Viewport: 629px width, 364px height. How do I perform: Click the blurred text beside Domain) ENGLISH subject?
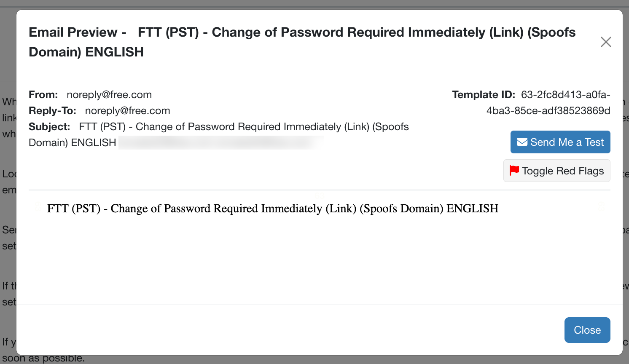coord(221,143)
